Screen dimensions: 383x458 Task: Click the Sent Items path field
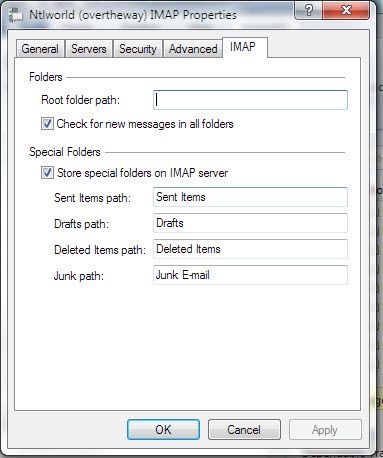click(250, 197)
